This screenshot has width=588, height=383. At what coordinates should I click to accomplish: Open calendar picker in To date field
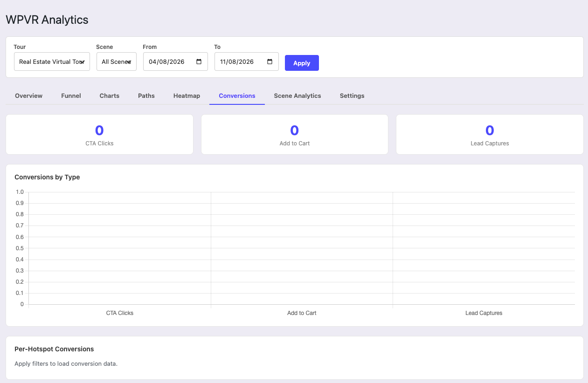tap(270, 62)
